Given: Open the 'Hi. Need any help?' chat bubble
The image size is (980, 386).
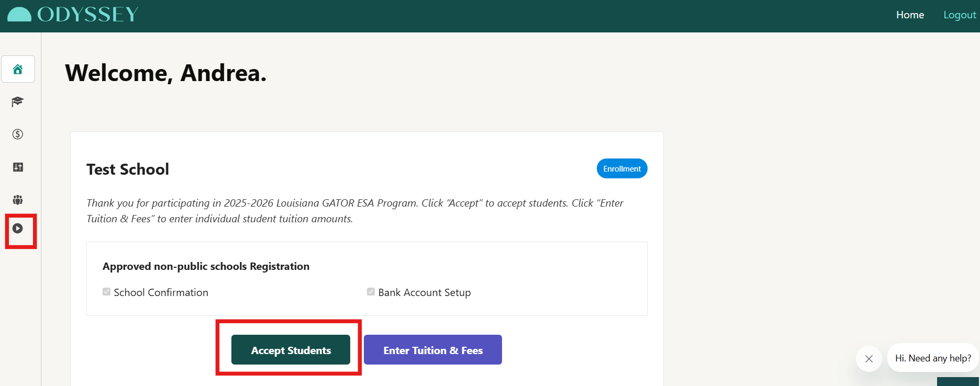Looking at the screenshot, I should 933,358.
